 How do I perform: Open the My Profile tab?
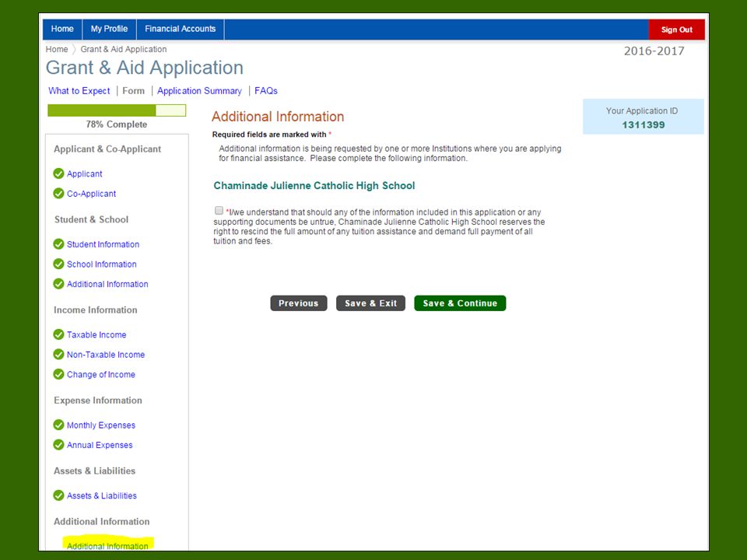click(109, 29)
